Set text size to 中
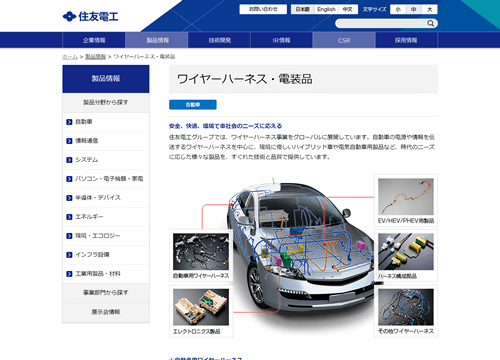This screenshot has width=500, height=360. pyautogui.click(x=414, y=9)
